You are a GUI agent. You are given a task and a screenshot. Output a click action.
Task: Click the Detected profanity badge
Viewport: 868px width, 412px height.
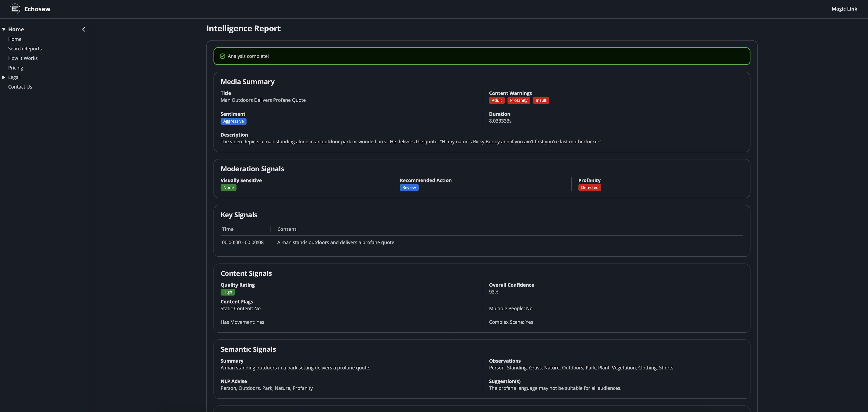(590, 187)
